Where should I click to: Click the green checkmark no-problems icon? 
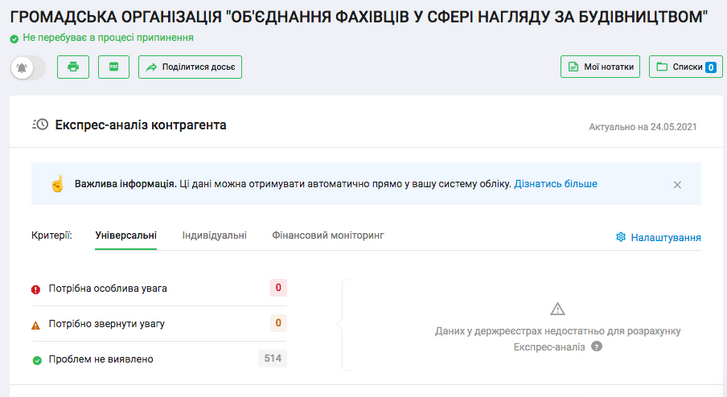37,360
